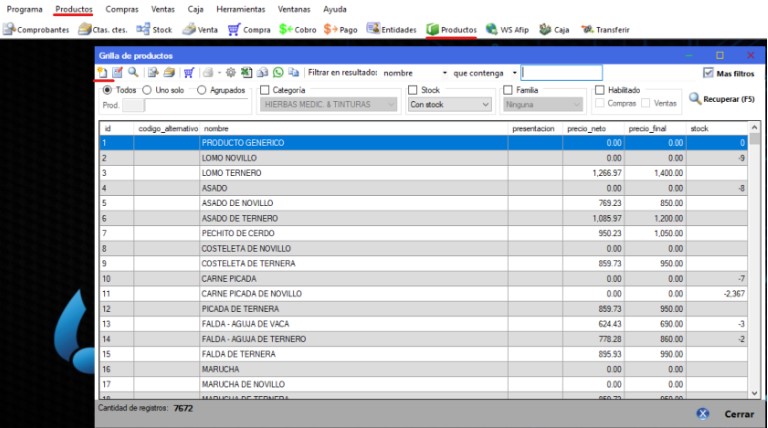Enable the Categoría filter checkbox

tap(265, 90)
